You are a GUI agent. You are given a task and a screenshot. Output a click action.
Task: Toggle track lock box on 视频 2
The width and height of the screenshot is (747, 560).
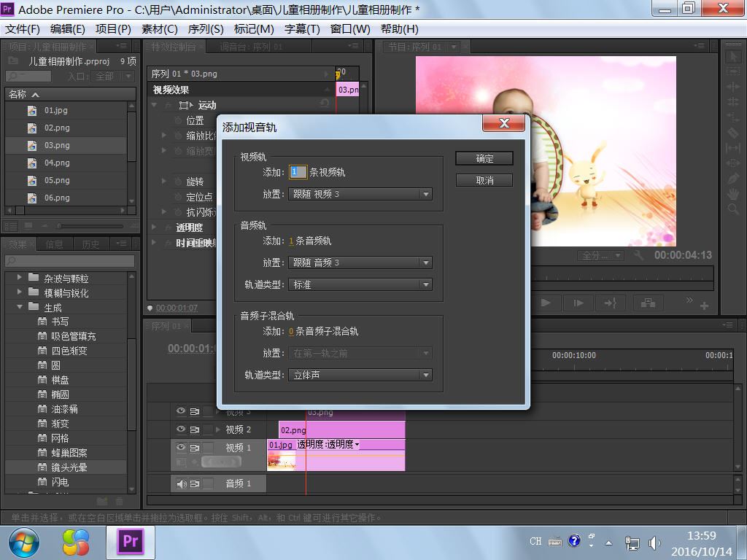pos(208,429)
